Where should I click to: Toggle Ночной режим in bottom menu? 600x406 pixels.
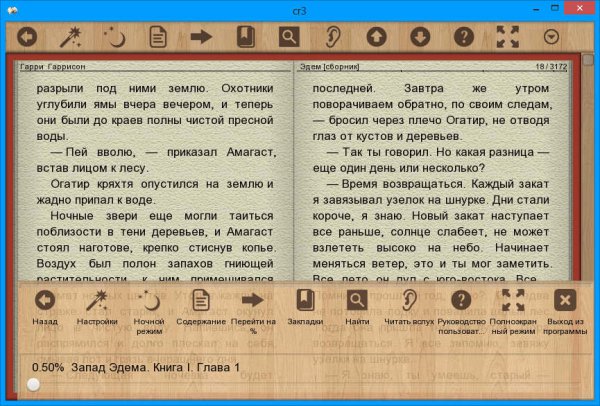[x=149, y=300]
